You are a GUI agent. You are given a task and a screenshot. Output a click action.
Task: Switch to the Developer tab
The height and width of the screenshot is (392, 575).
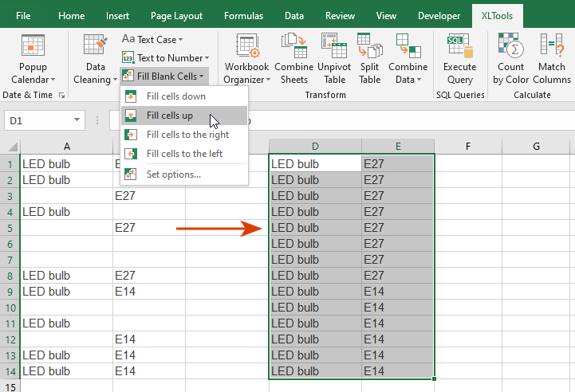[439, 16]
